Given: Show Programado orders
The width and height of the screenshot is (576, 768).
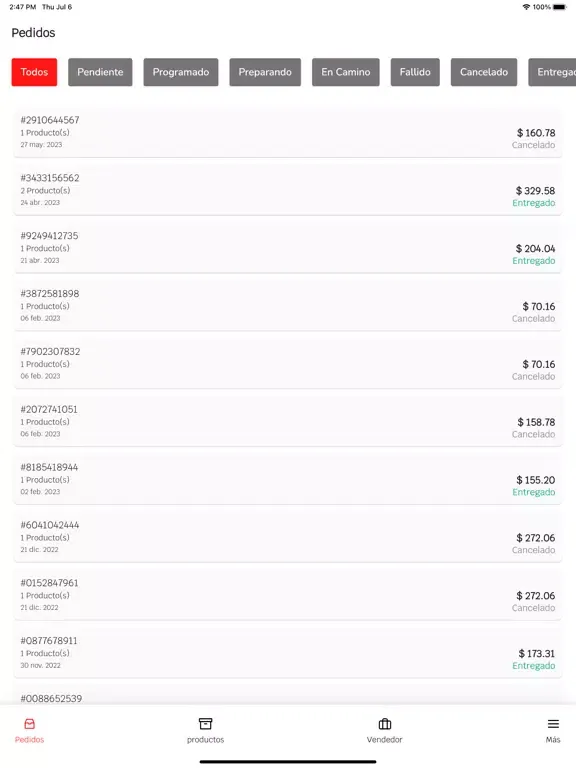Looking at the screenshot, I should [181, 72].
